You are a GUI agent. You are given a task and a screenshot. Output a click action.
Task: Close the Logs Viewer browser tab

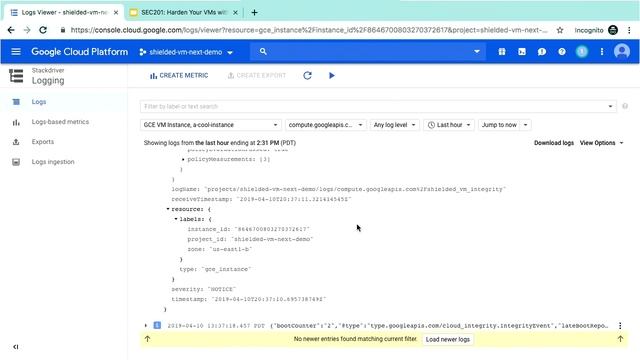tap(116, 13)
